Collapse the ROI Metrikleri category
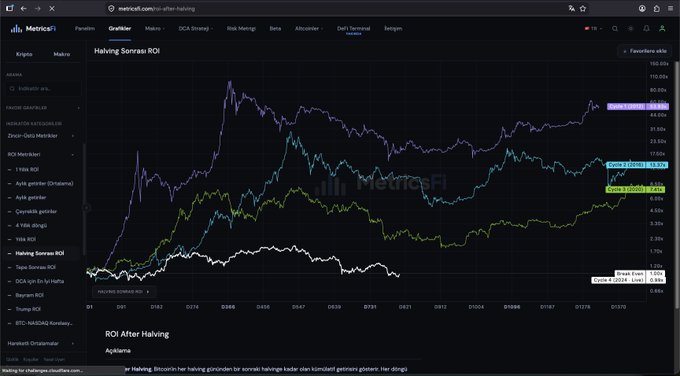 [40, 154]
